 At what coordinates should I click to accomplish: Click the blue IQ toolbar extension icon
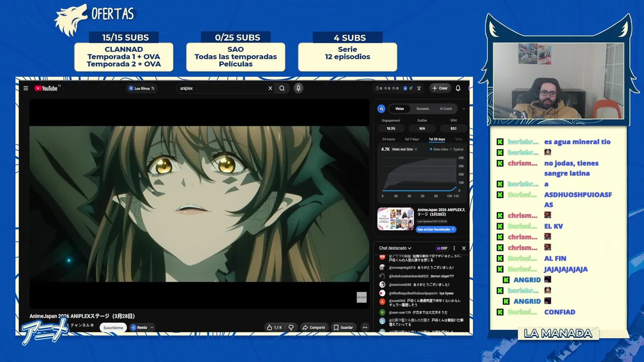pyautogui.click(x=406, y=88)
